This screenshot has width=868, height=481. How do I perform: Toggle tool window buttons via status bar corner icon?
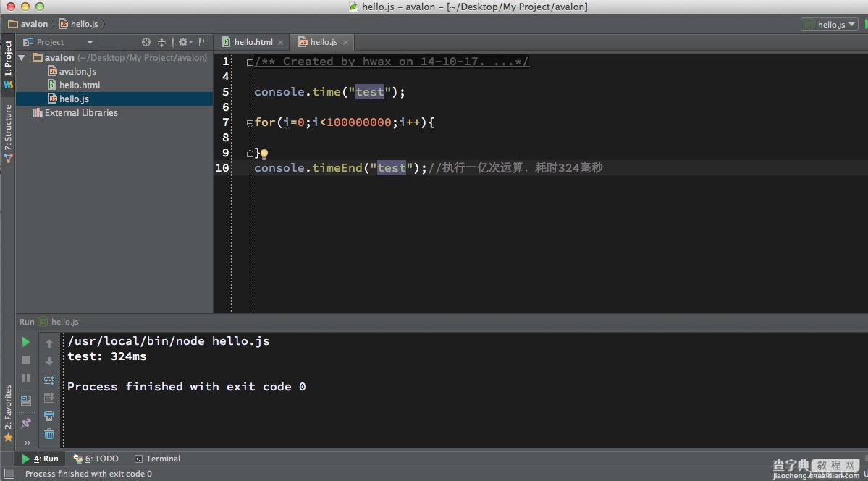tap(9, 474)
